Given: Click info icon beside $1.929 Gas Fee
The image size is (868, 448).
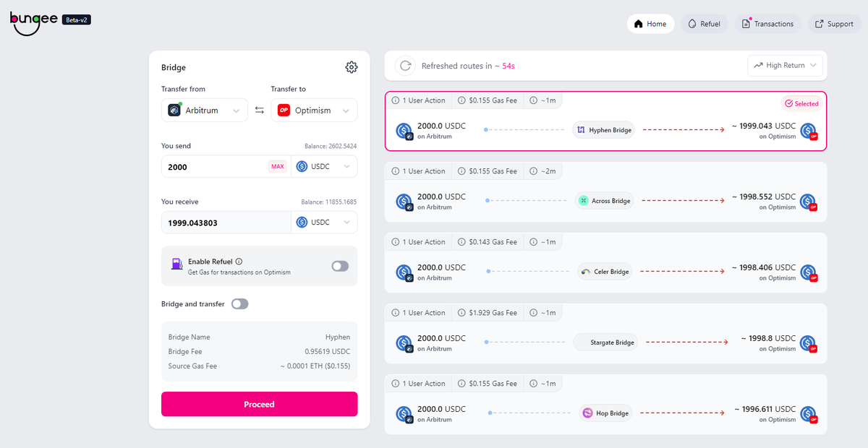Looking at the screenshot, I should pos(461,313).
